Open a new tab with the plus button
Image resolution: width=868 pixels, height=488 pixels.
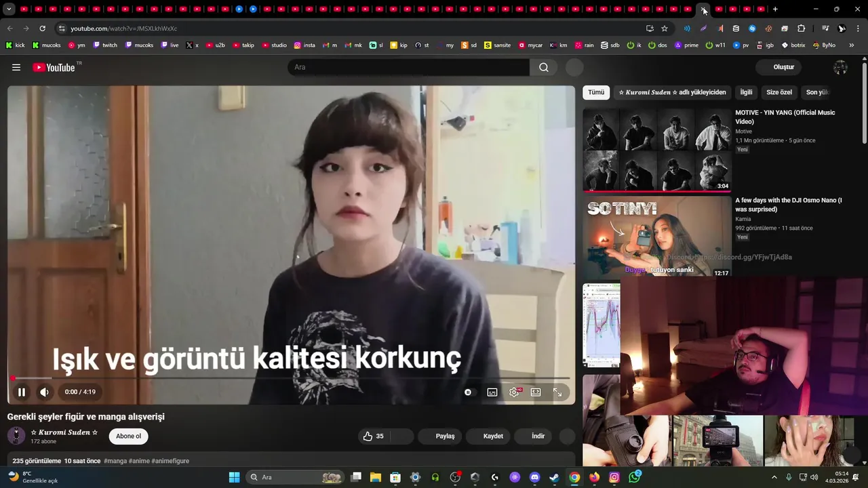[775, 9]
